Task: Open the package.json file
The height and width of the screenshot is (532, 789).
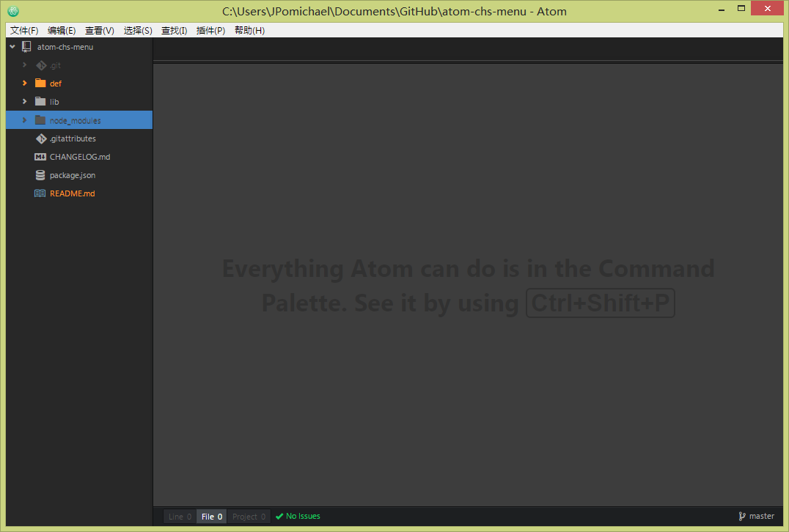Action: coord(73,175)
